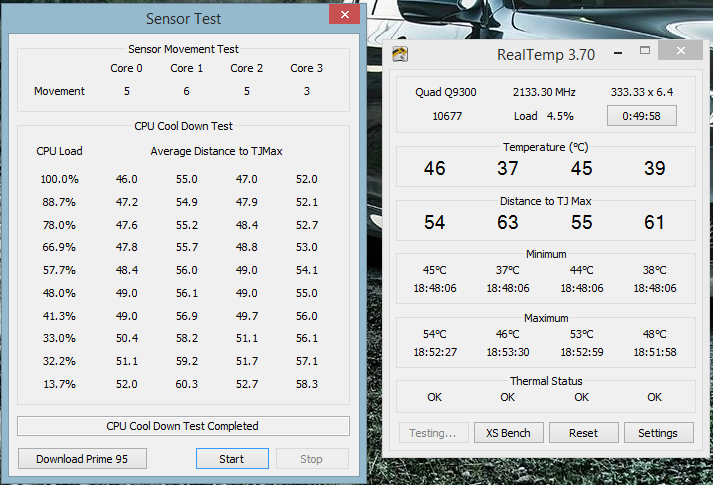Click the Movement row label
Viewport: 713px width, 485px height.
click(x=60, y=91)
